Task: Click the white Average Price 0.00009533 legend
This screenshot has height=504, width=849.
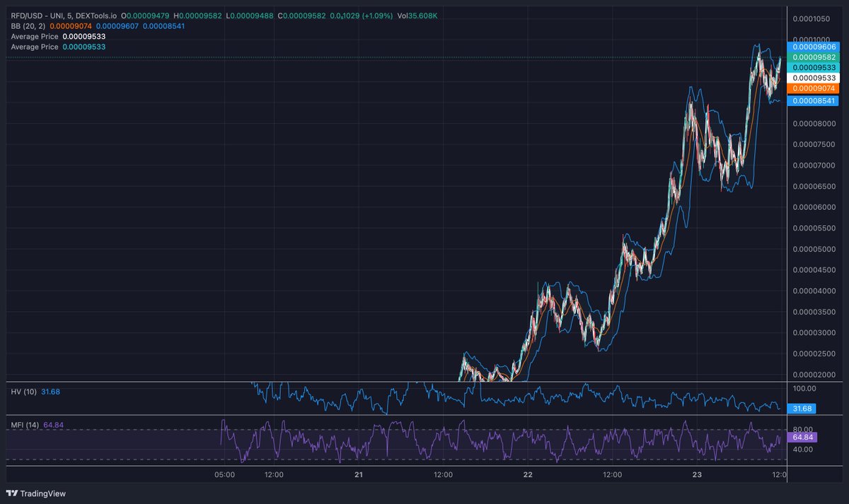Action: point(58,36)
